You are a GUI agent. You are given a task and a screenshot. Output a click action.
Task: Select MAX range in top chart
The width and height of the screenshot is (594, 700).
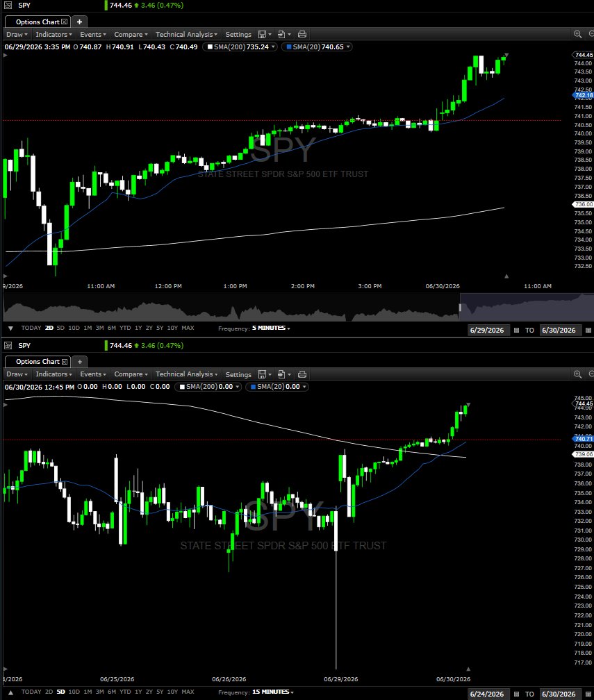pos(188,328)
